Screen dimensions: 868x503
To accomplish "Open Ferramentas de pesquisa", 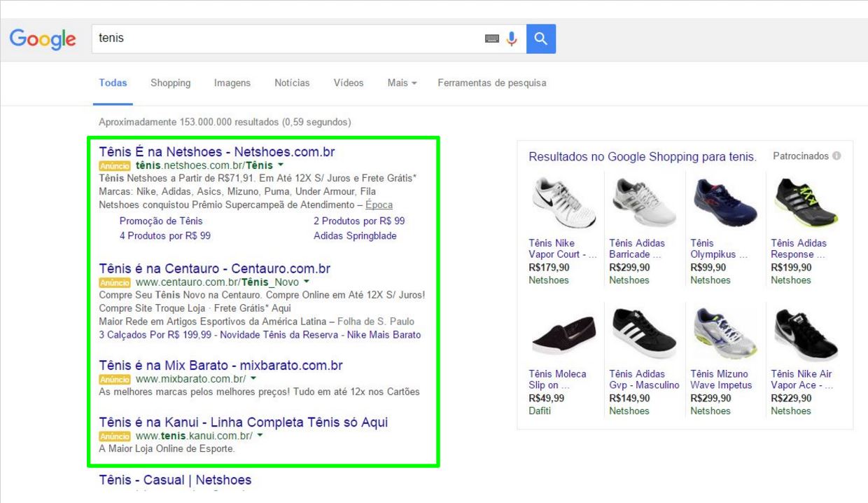I will click(491, 83).
